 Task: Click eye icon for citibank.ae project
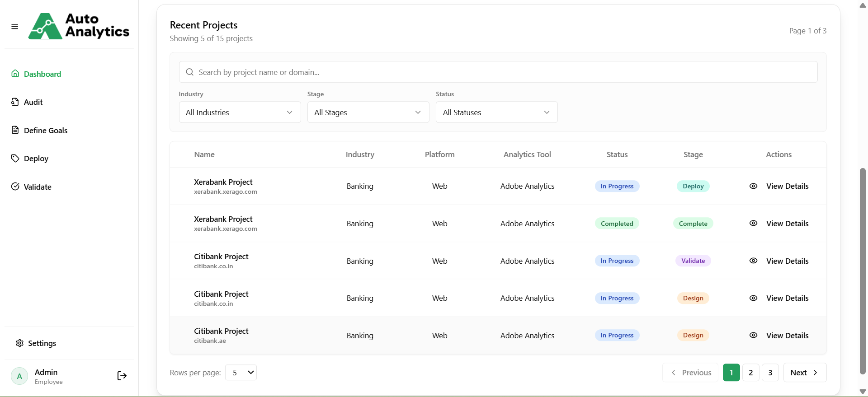(x=753, y=335)
